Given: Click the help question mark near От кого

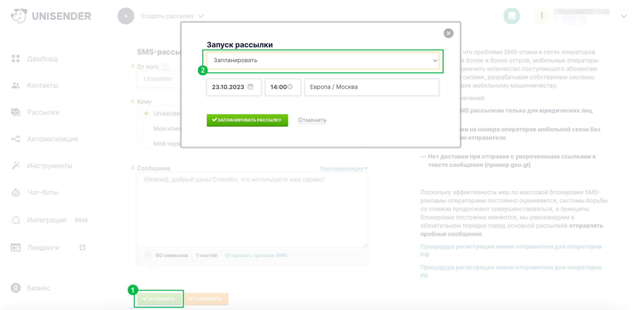Looking at the screenshot, I should click(165, 67).
